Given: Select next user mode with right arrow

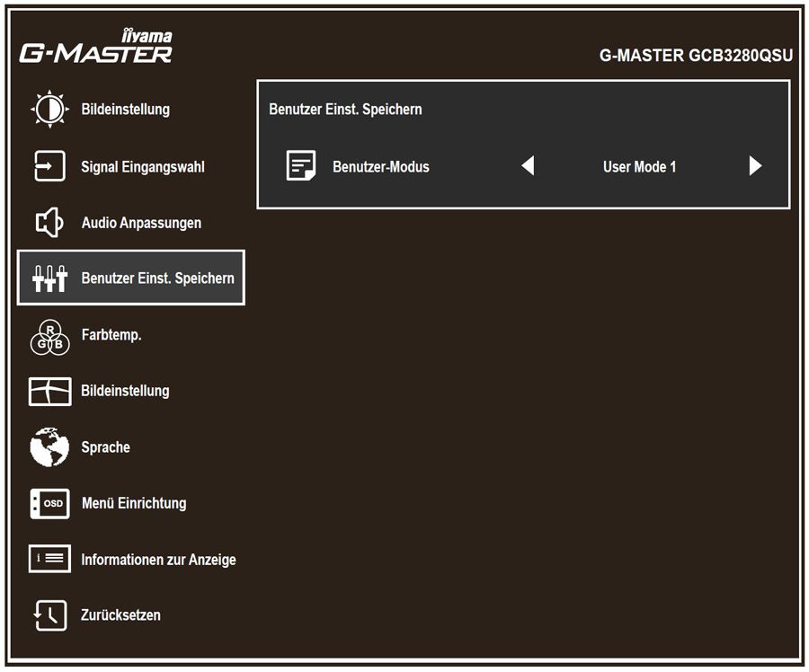Looking at the screenshot, I should 755,166.
